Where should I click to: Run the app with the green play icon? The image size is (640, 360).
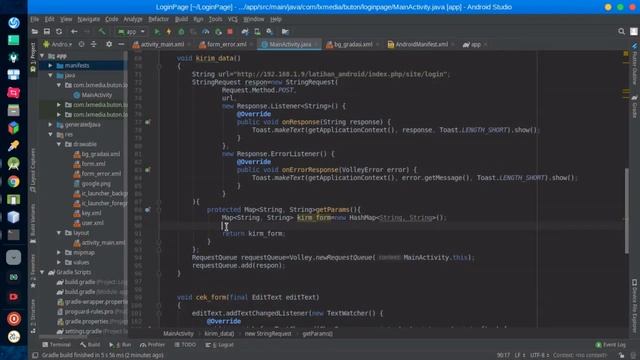pyautogui.click(x=157, y=31)
